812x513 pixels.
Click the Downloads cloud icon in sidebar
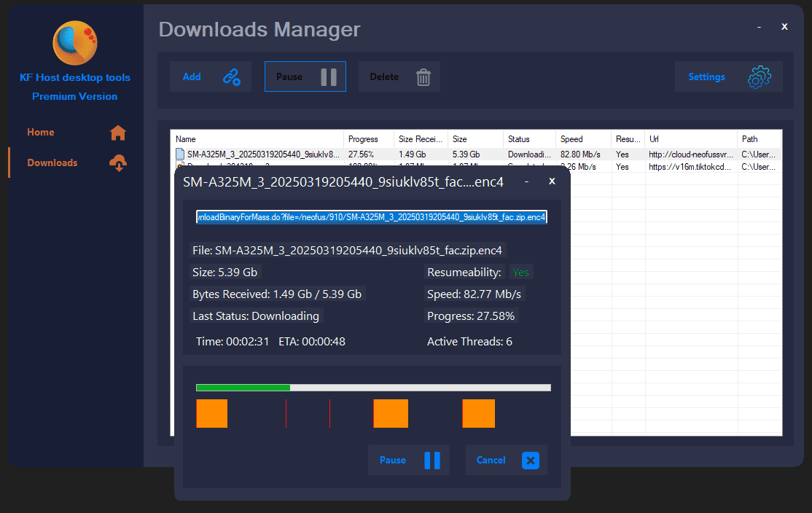pyautogui.click(x=117, y=163)
